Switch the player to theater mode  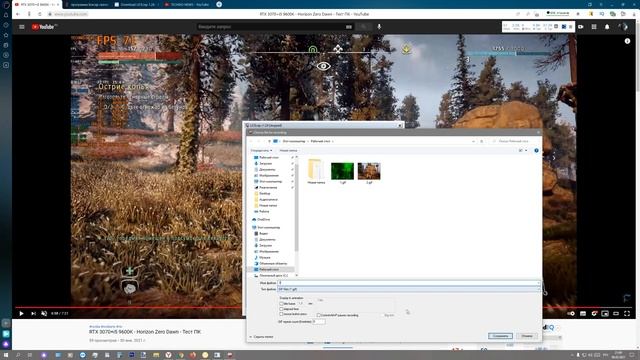(x=616, y=313)
